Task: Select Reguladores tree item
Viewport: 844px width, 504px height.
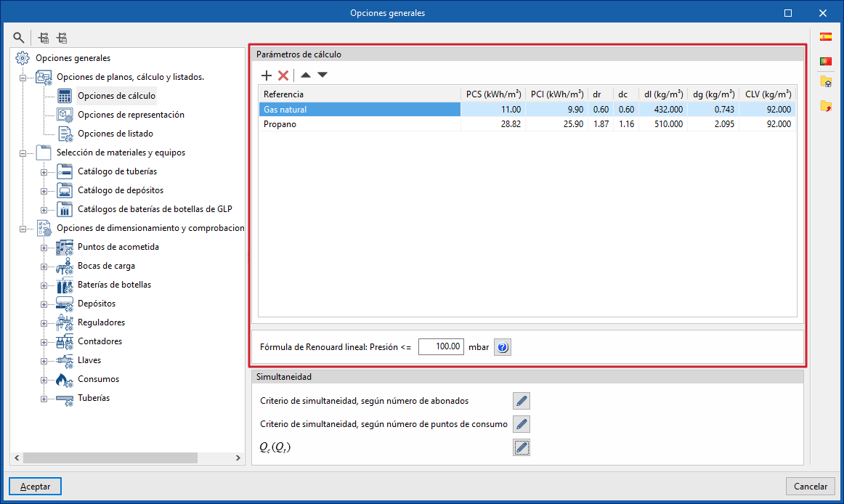Action: pos(101,322)
